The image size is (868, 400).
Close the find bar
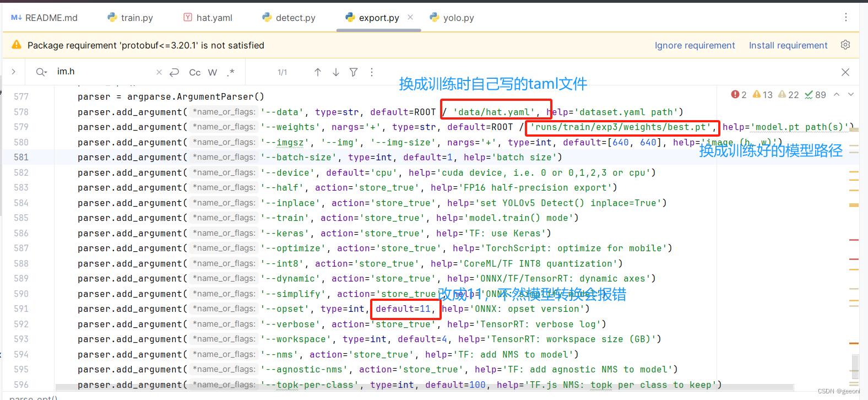pos(845,72)
